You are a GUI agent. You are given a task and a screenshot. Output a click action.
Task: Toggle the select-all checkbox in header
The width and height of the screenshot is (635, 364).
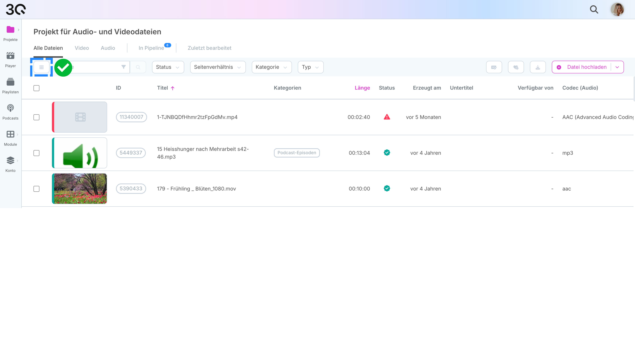(x=37, y=88)
